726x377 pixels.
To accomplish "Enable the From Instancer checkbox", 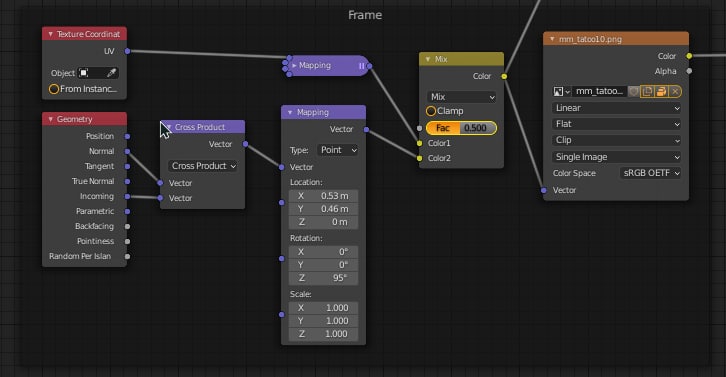I will (x=54, y=89).
